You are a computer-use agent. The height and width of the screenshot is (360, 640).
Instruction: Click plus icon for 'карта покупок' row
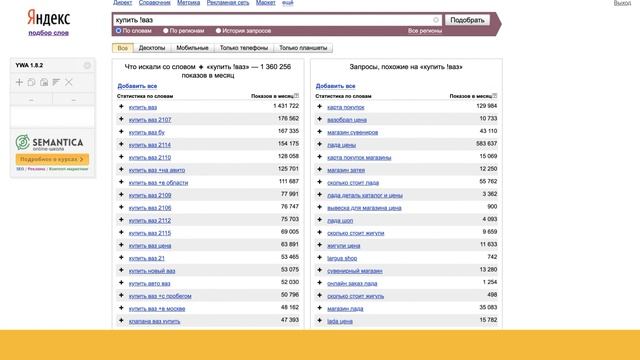pyautogui.click(x=320, y=107)
